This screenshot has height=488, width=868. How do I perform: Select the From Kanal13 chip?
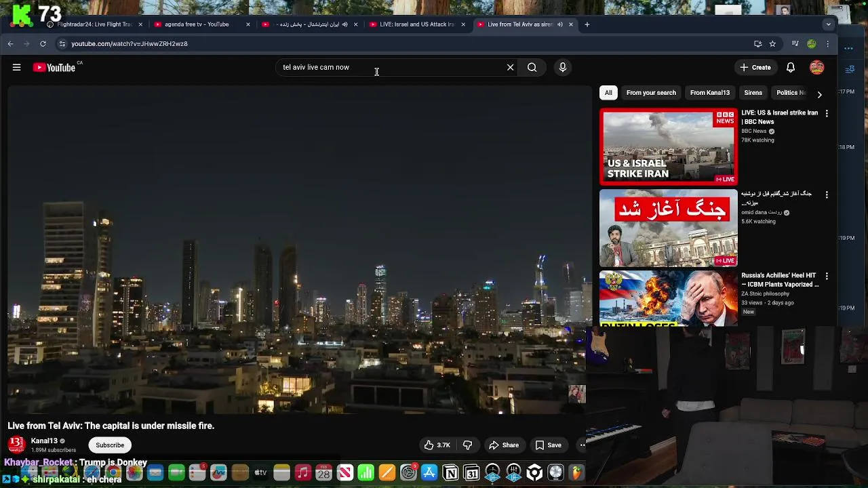(x=710, y=93)
